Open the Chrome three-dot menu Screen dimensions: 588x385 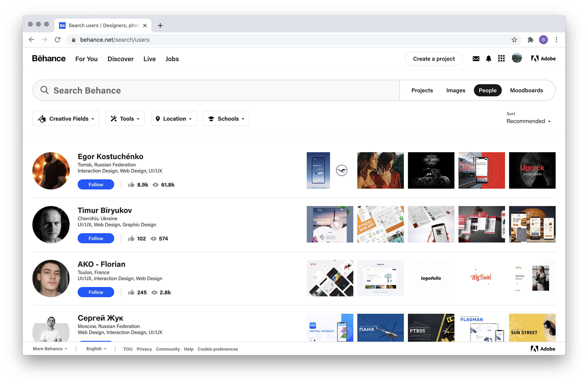pyautogui.click(x=556, y=39)
